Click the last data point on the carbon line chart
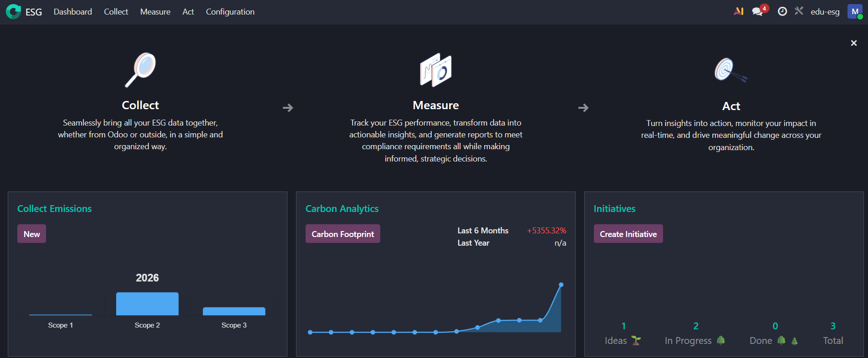Screen dimensions: 868x358 [561, 285]
